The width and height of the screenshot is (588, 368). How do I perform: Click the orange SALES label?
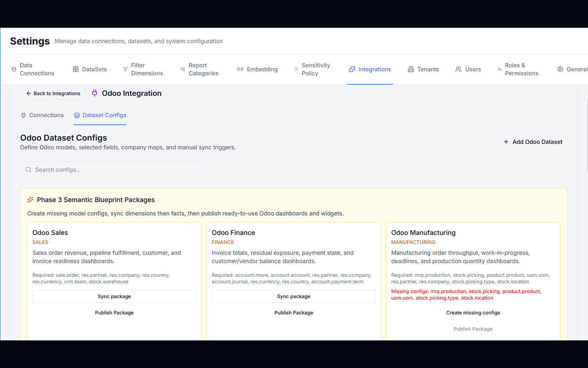coord(40,242)
